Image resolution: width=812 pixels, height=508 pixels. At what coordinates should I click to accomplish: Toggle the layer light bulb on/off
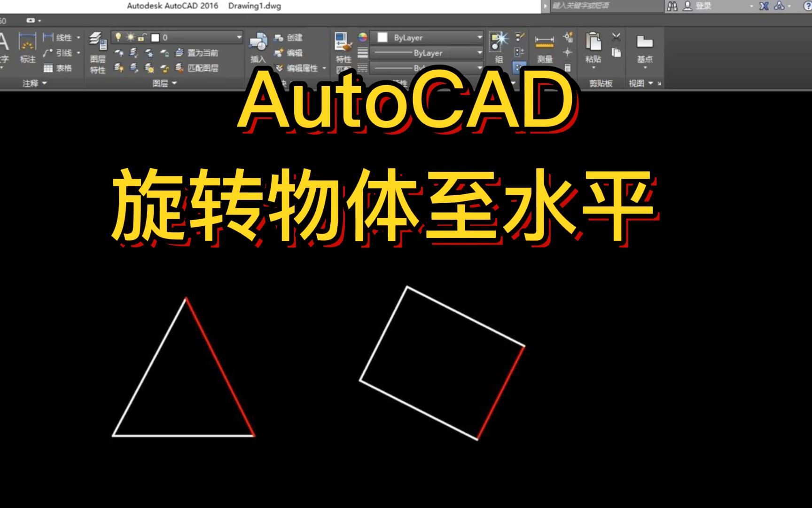tap(119, 37)
